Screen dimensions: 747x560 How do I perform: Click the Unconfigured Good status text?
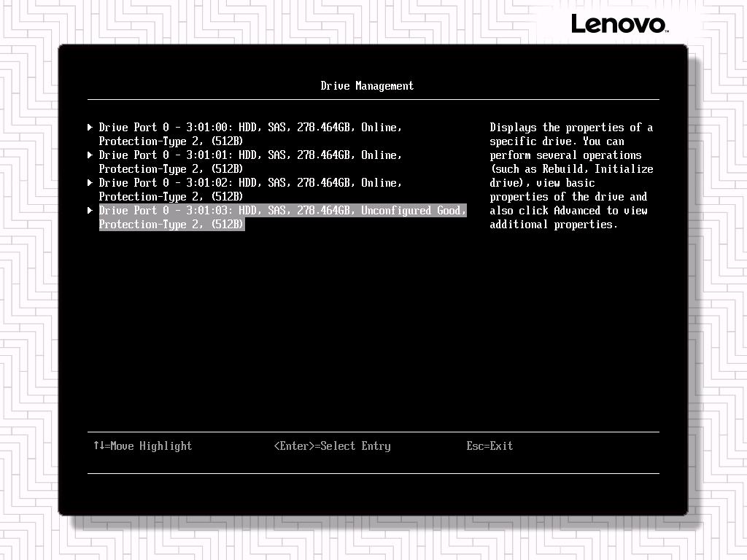[411, 211]
